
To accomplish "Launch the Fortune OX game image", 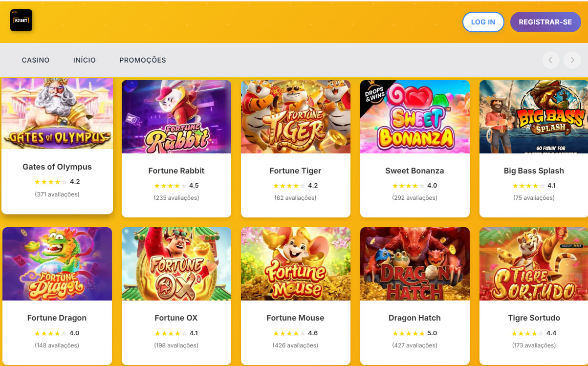I will click(x=176, y=264).
